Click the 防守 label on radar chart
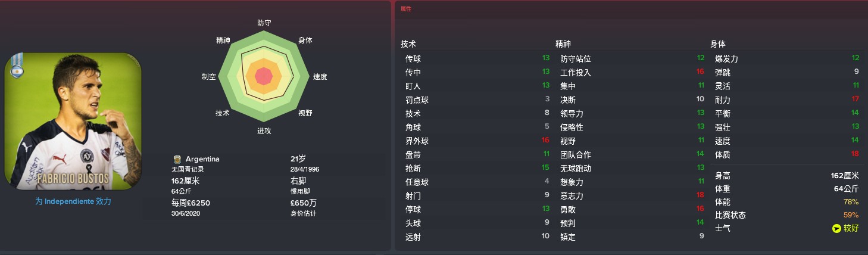The width and height of the screenshot is (868, 255). (x=264, y=23)
